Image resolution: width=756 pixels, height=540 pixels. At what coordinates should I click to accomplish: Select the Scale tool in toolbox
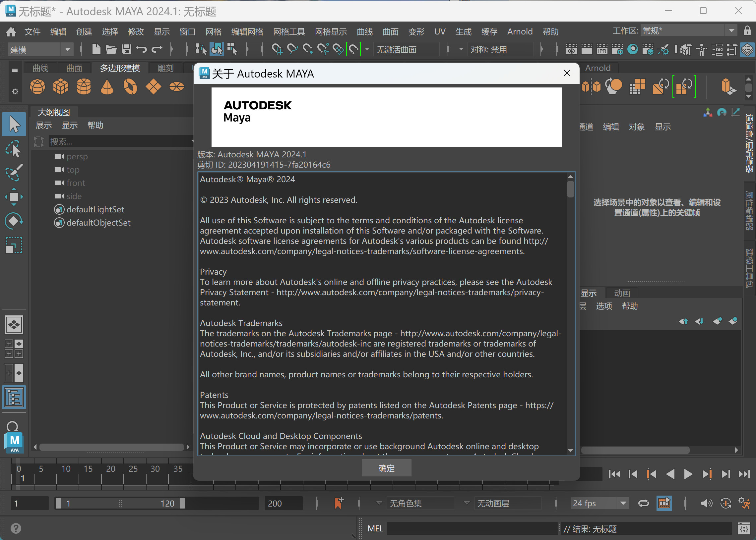(14, 245)
